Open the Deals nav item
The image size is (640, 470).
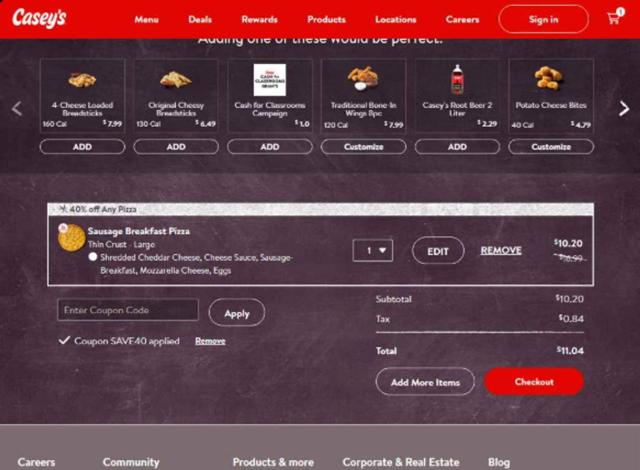click(200, 19)
